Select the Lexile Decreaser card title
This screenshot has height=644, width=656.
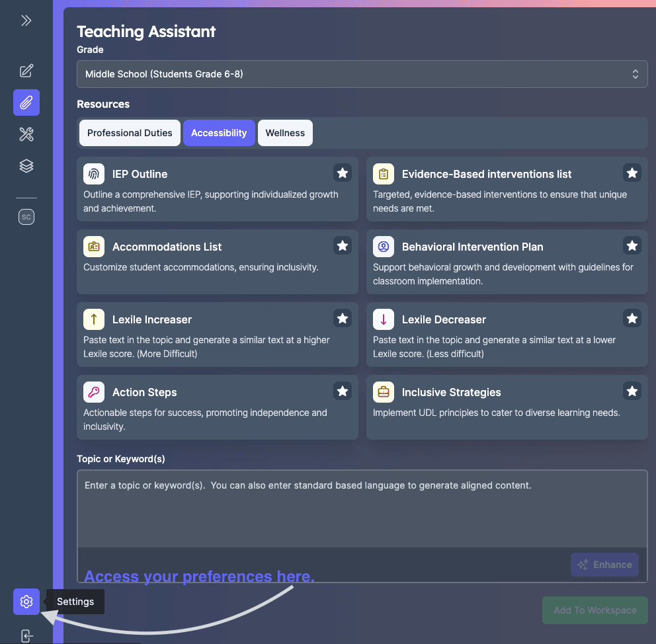pos(444,319)
